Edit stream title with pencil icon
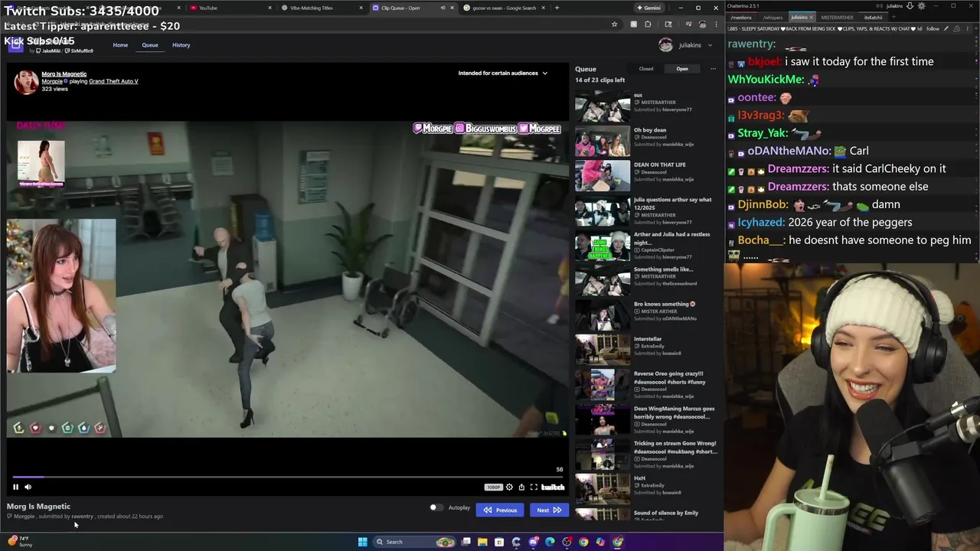This screenshot has height=551, width=980. 946,29
